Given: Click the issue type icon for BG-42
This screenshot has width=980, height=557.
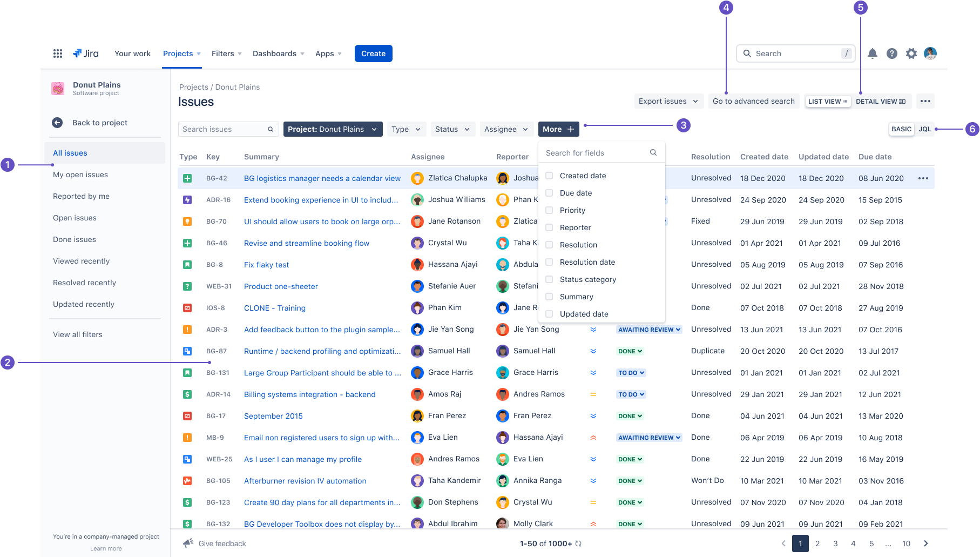Looking at the screenshot, I should pyautogui.click(x=187, y=178).
